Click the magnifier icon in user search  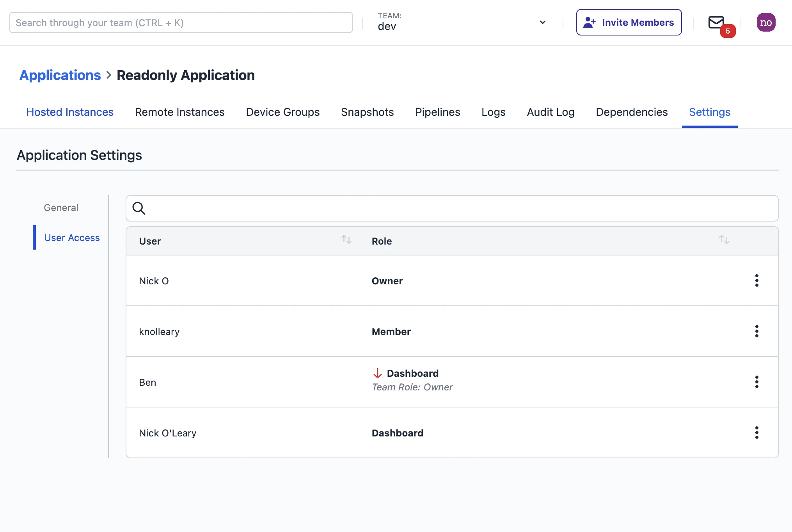139,208
